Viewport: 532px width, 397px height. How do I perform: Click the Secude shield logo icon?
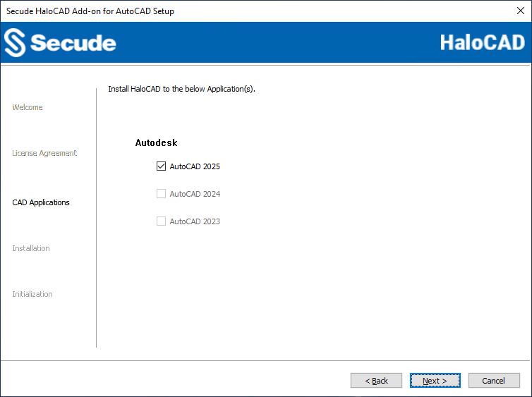coord(15,43)
